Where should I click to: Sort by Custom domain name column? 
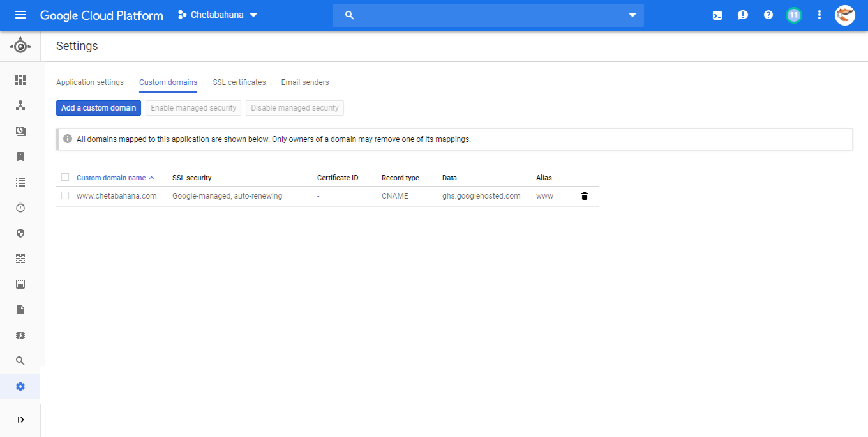pos(116,178)
